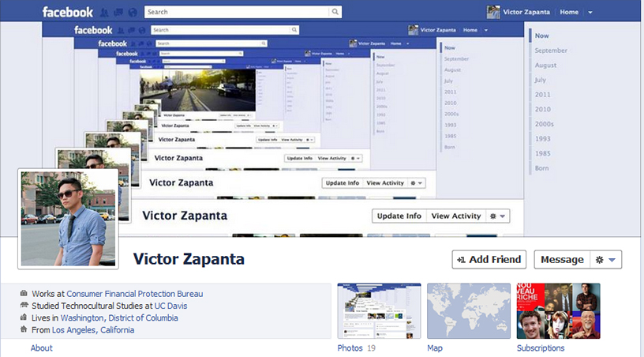644x357 pixels.
Task: Jump to July on the timeline
Action: pos(540,80)
